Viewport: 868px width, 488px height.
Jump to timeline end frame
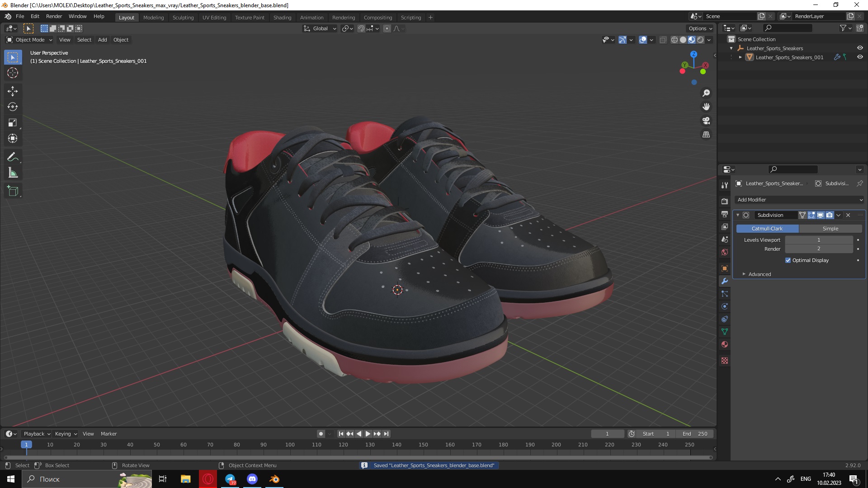click(386, 434)
